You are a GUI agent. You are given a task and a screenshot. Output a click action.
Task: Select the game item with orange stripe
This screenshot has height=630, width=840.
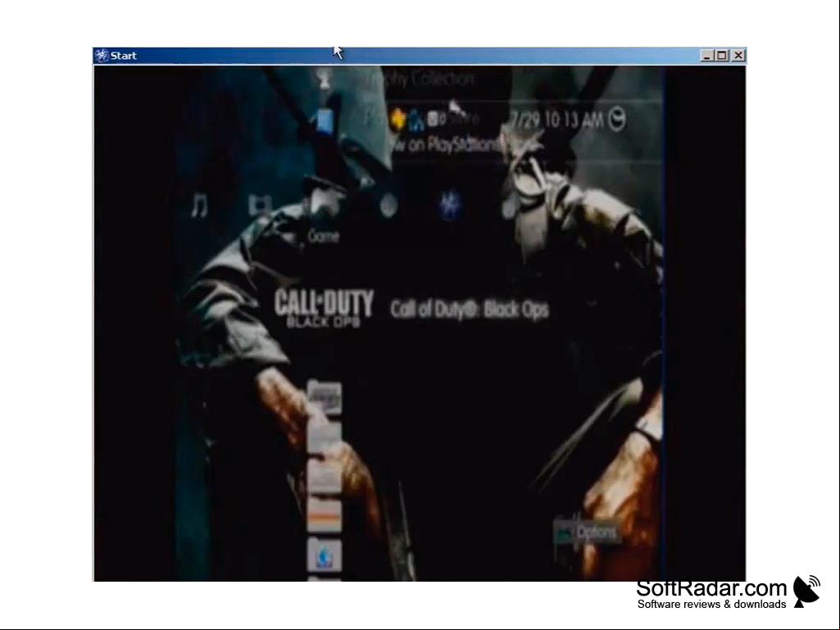tap(324, 516)
